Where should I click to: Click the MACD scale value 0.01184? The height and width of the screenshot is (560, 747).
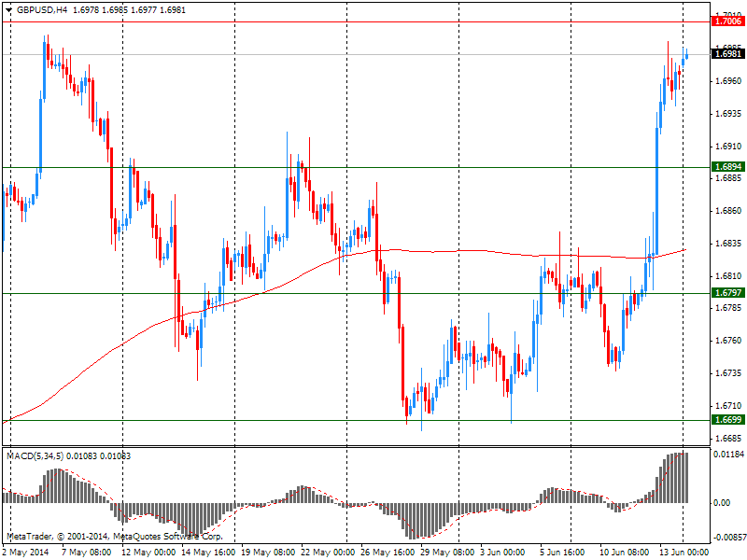click(729, 455)
